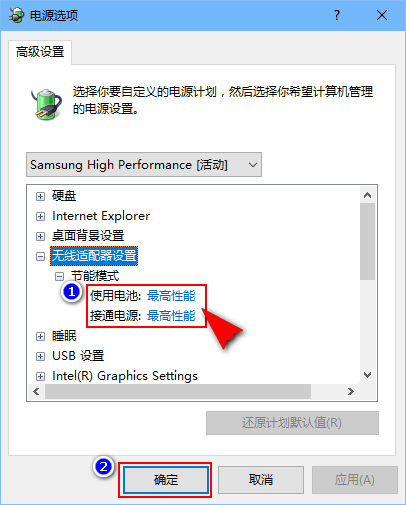Expand the 硬盘 tree node
Screen dimensions: 406x505
coord(40,196)
